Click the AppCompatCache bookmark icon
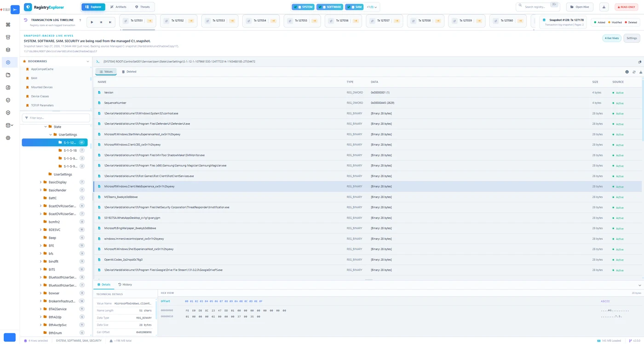 [x=28, y=69]
